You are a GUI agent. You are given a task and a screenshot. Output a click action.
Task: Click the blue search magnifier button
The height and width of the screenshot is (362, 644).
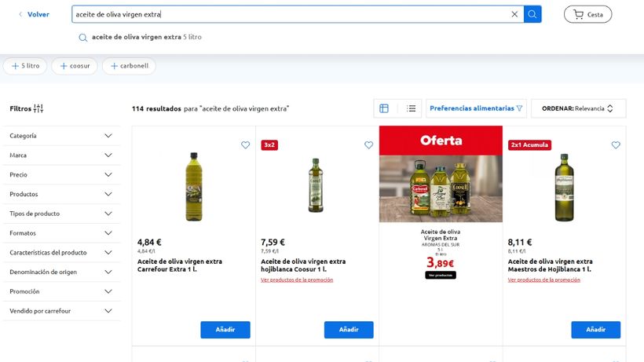coord(532,14)
